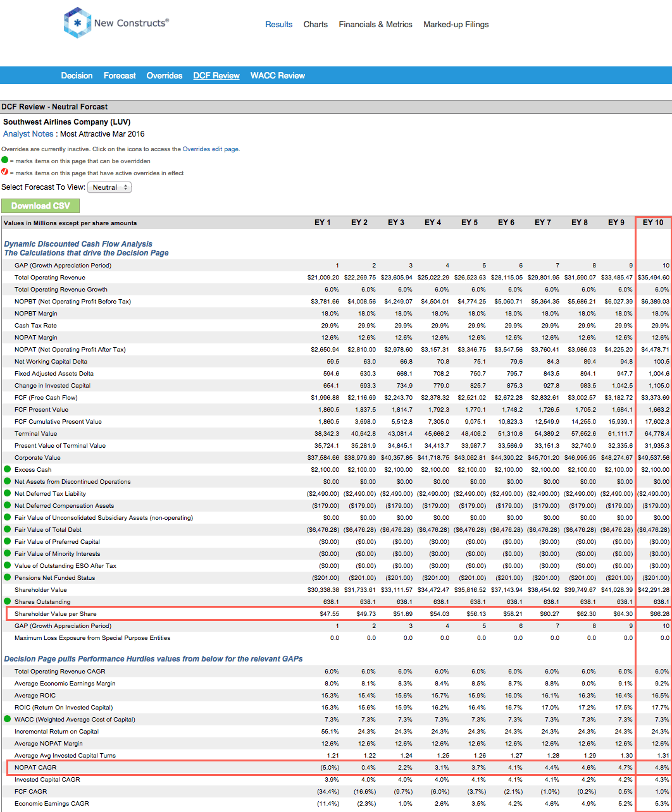Screen dimensions: 672x812
Task: Select Incremental Return on Capital value 55.1%
Action: coord(331,731)
